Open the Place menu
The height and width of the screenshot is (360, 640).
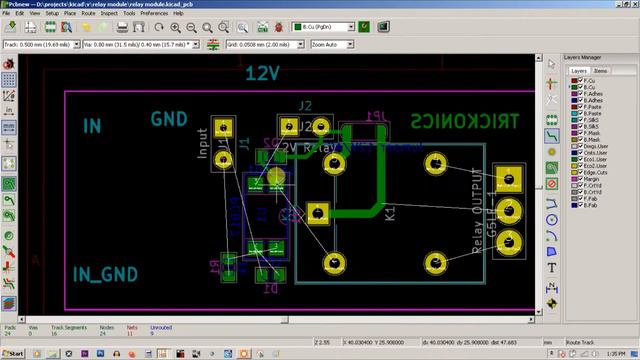70,13
